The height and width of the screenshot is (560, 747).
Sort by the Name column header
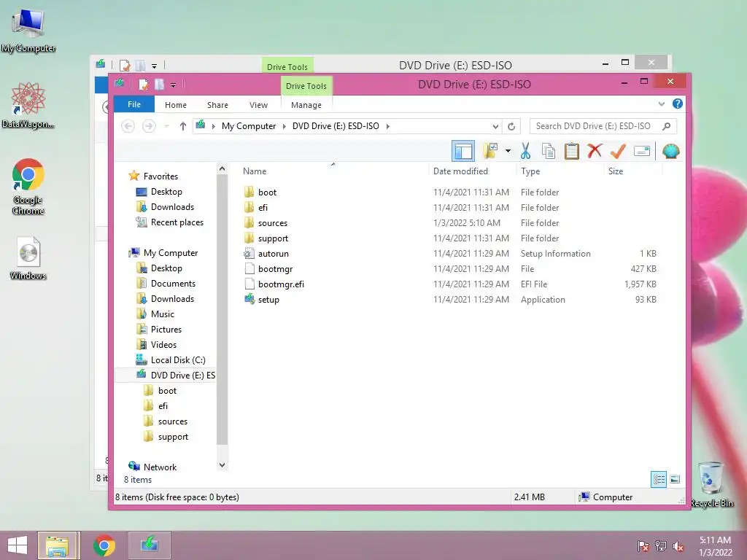[x=255, y=171]
